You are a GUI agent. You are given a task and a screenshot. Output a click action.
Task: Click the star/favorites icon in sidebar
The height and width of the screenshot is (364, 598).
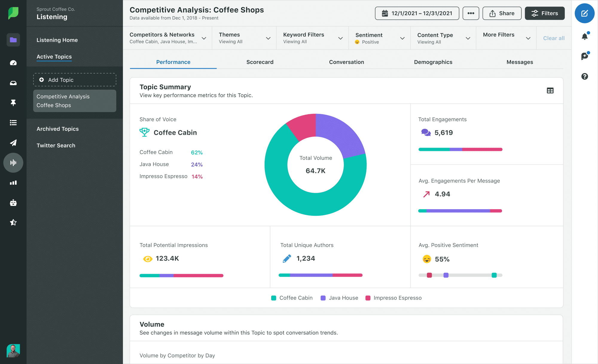click(12, 222)
